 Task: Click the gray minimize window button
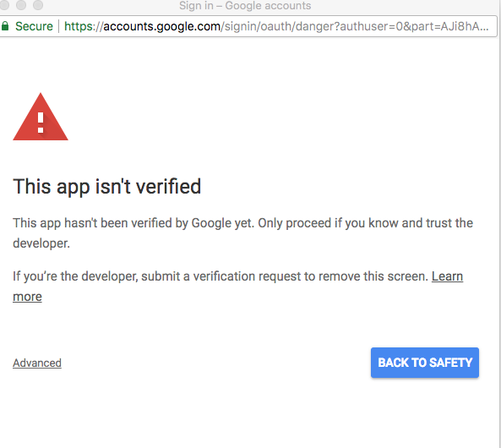click(21, 5)
